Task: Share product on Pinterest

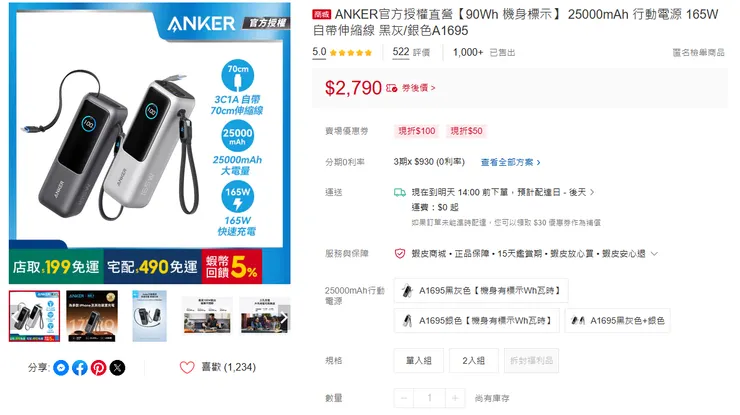Action: pos(99,367)
